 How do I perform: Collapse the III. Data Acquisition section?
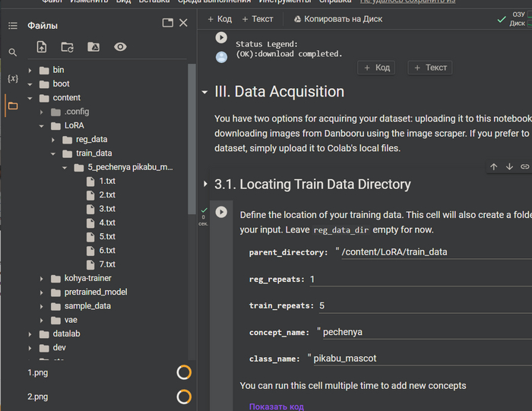pos(204,93)
